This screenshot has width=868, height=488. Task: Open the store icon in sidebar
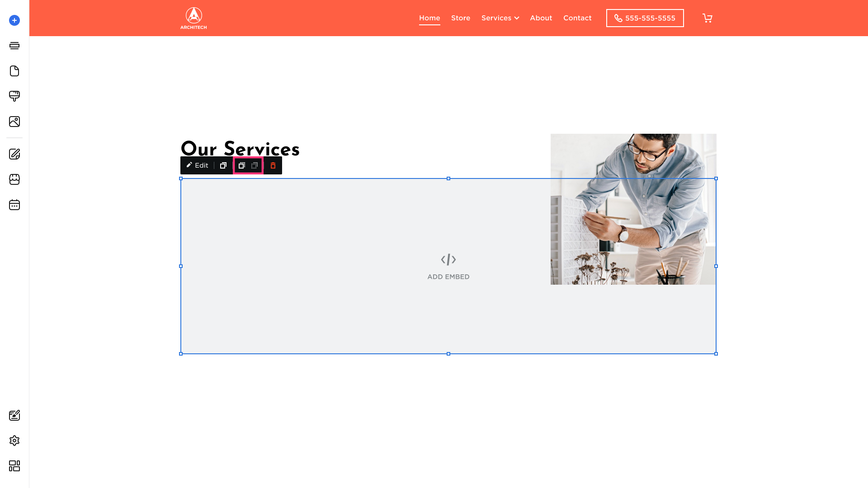14,179
